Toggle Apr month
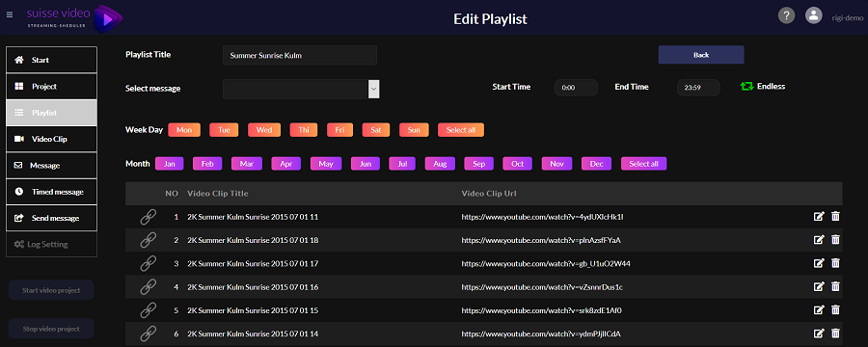This screenshot has height=347, width=868. tap(286, 164)
